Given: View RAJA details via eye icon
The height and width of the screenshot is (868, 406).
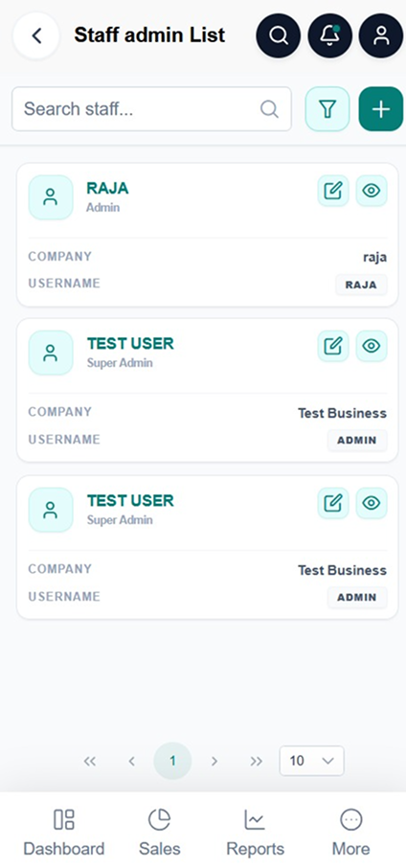Looking at the screenshot, I should pos(372,191).
